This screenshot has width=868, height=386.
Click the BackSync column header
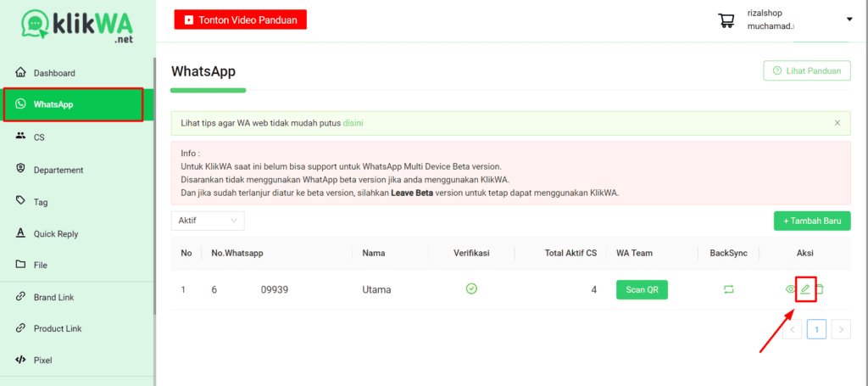pos(729,253)
